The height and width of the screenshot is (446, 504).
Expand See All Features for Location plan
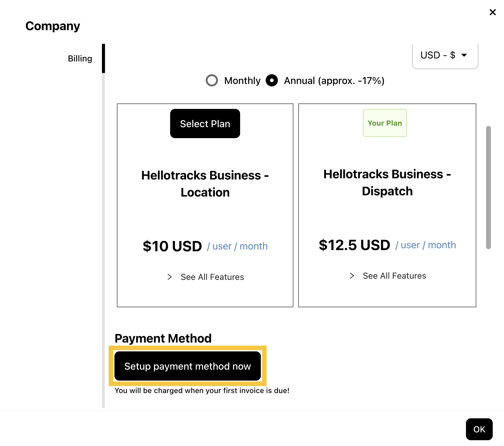point(212,277)
